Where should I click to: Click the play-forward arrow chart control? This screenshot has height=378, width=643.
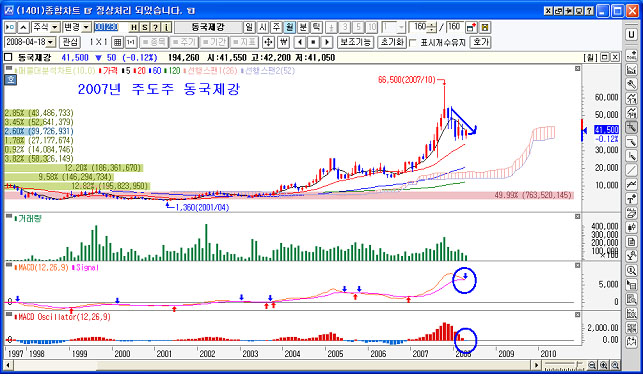click(327, 42)
